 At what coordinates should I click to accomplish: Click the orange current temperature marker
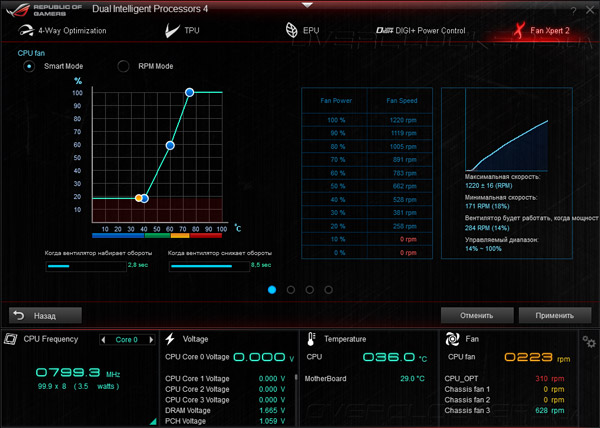(139, 198)
